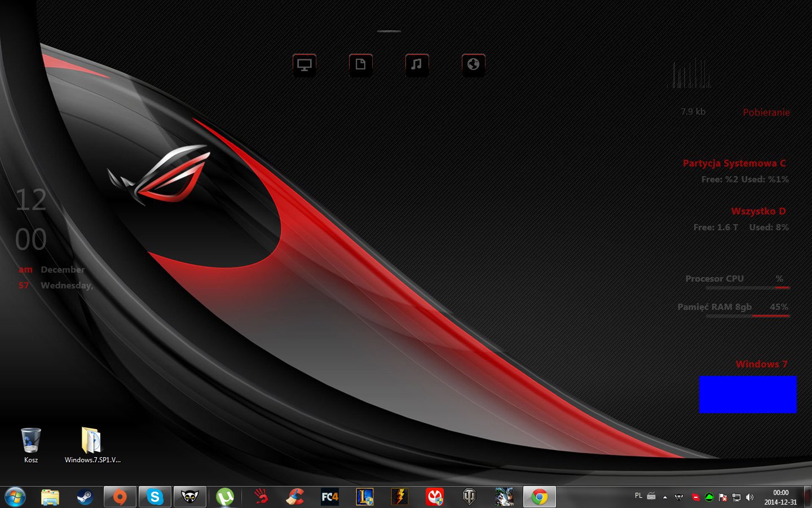Viewport: 812px width, 508px height.
Task: Click the large 00 minute clock digits
Action: coord(31,239)
